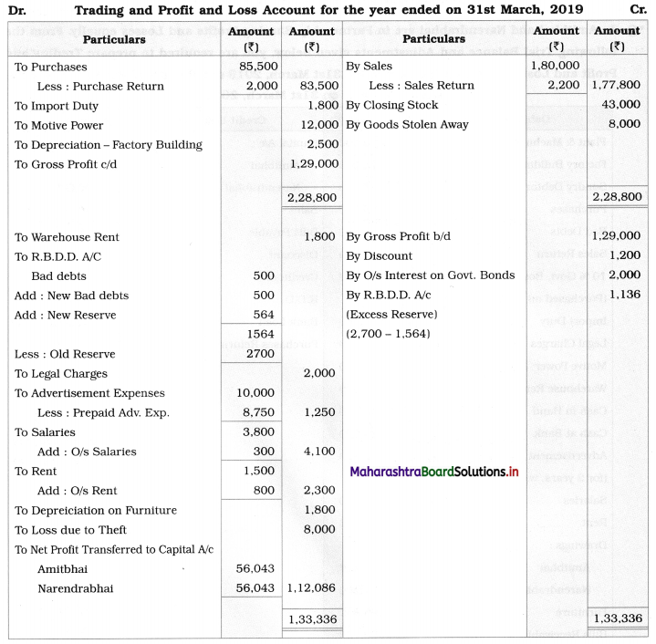Image resolution: width=656 pixels, height=644 pixels.
Task: Click the Purchases amount 85,500
Action: pos(258,67)
